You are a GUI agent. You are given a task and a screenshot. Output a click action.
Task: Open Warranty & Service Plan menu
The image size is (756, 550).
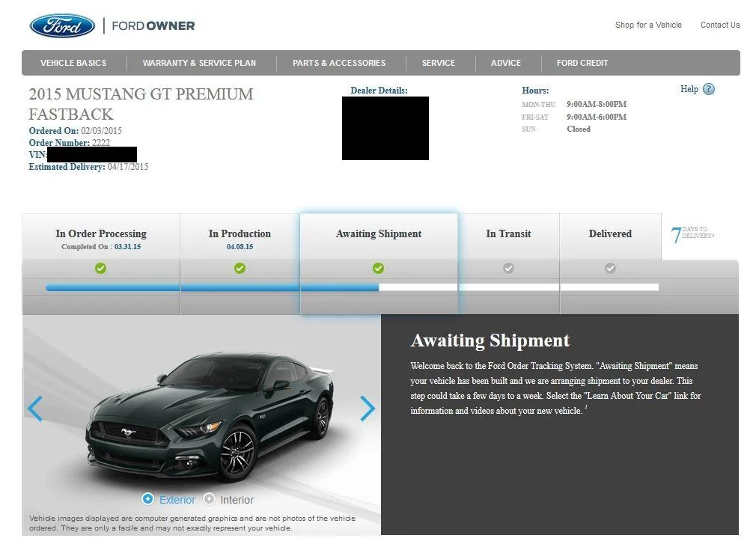point(199,63)
